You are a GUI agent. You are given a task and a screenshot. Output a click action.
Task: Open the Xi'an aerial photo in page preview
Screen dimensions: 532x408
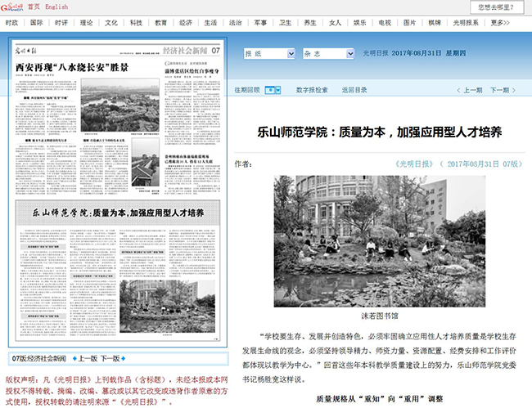[x=120, y=105]
